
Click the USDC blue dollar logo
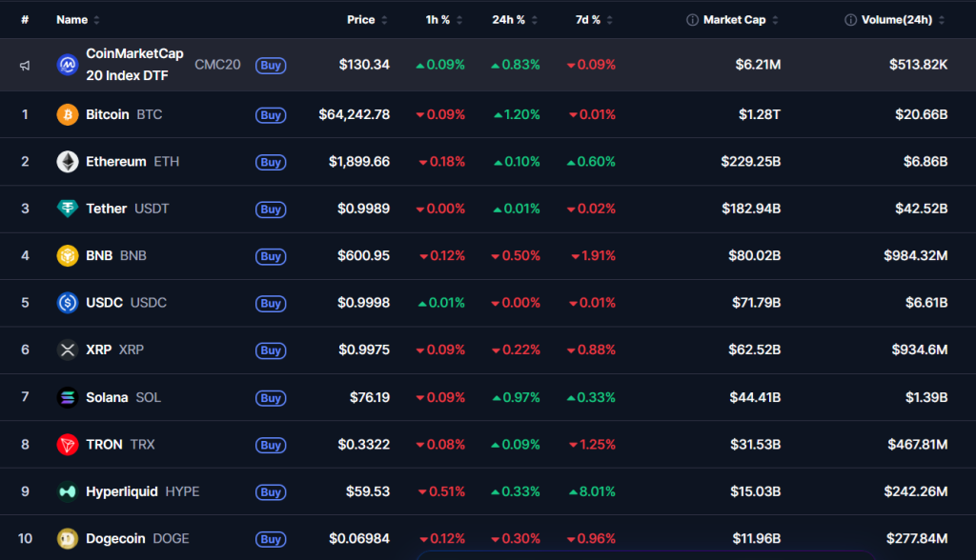pos(68,303)
